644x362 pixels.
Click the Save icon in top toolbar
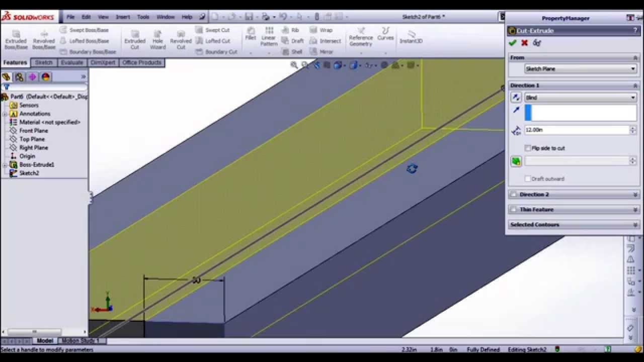click(250, 17)
